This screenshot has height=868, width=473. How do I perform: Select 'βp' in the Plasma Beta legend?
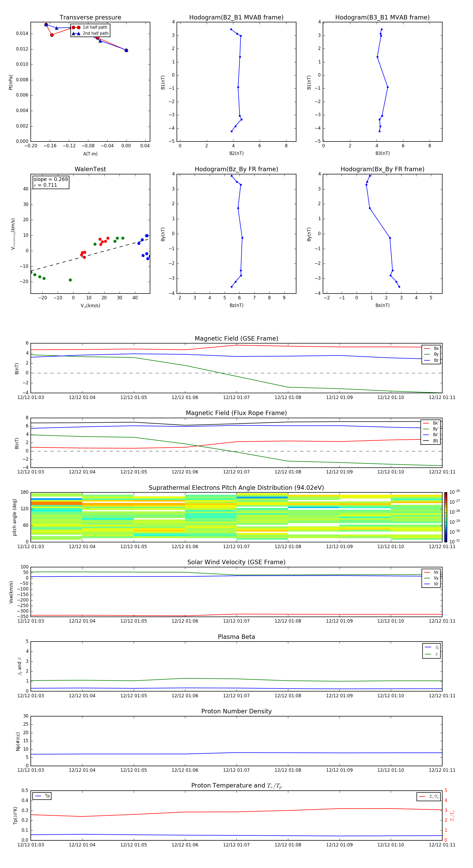point(432,647)
